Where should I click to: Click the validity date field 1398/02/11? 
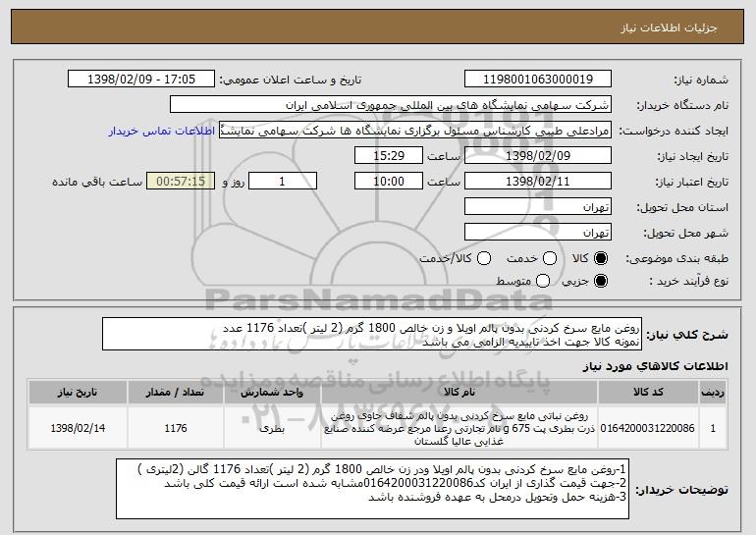tap(538, 182)
